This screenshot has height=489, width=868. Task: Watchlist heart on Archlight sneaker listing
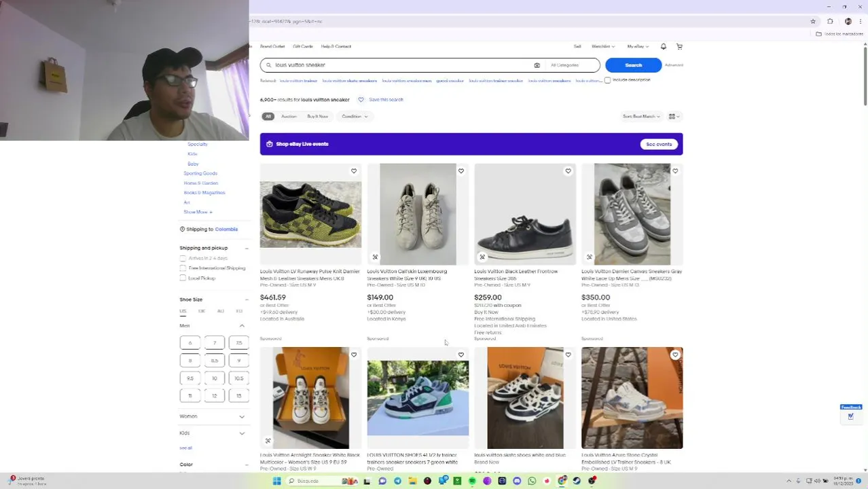click(353, 355)
